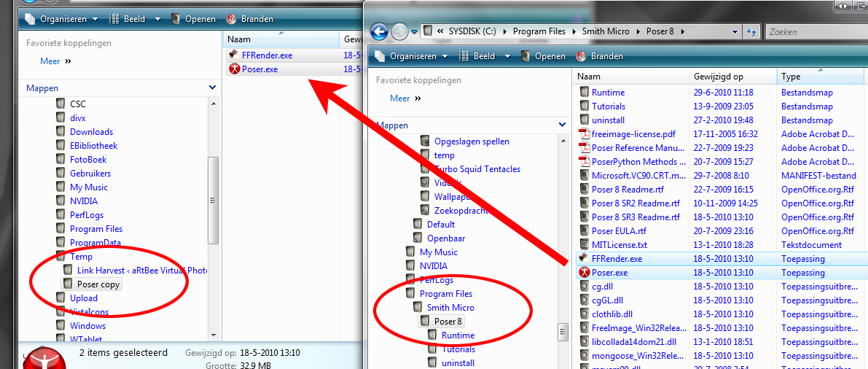The width and height of the screenshot is (868, 369).
Task: Select Poser.exe in the front window list
Action: (609, 273)
